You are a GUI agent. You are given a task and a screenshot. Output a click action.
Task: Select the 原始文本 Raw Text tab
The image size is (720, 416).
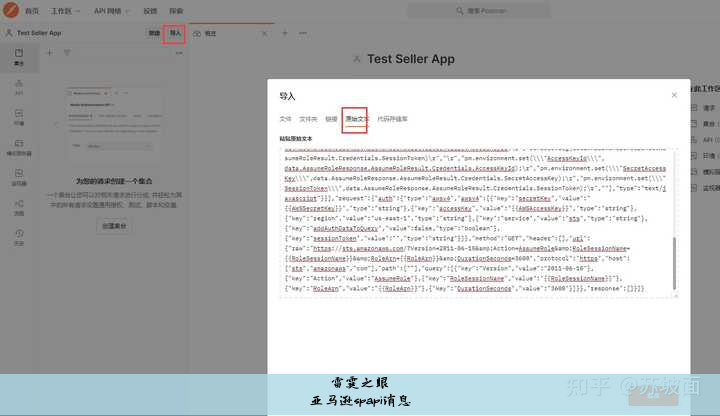[x=357, y=119]
